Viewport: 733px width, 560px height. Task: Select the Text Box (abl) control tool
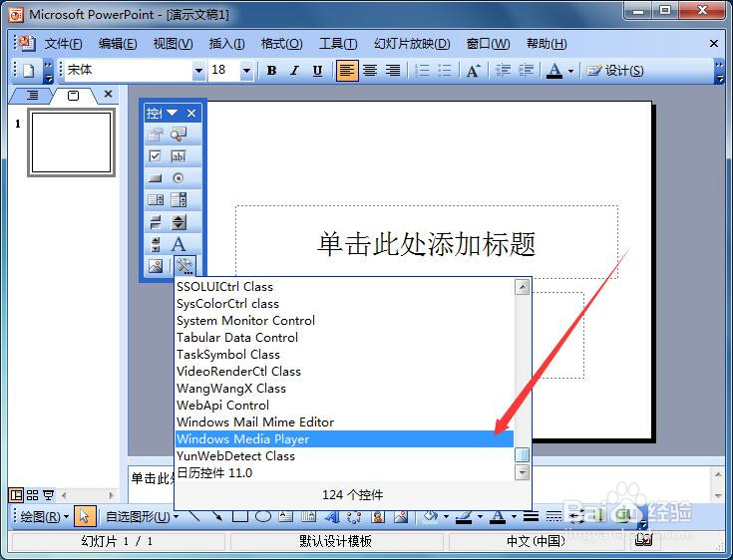click(x=179, y=156)
